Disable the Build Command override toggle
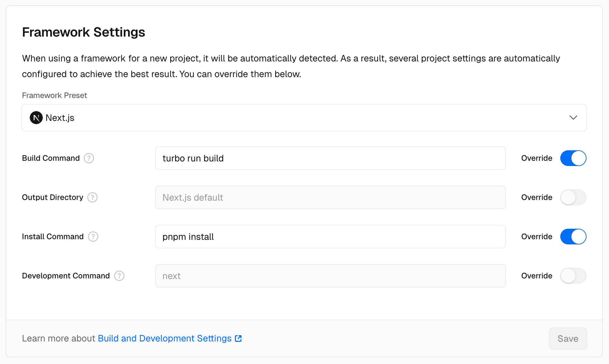 (573, 158)
